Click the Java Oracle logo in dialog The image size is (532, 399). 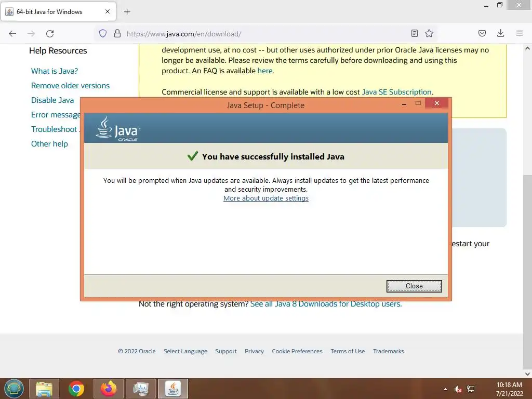point(118,129)
